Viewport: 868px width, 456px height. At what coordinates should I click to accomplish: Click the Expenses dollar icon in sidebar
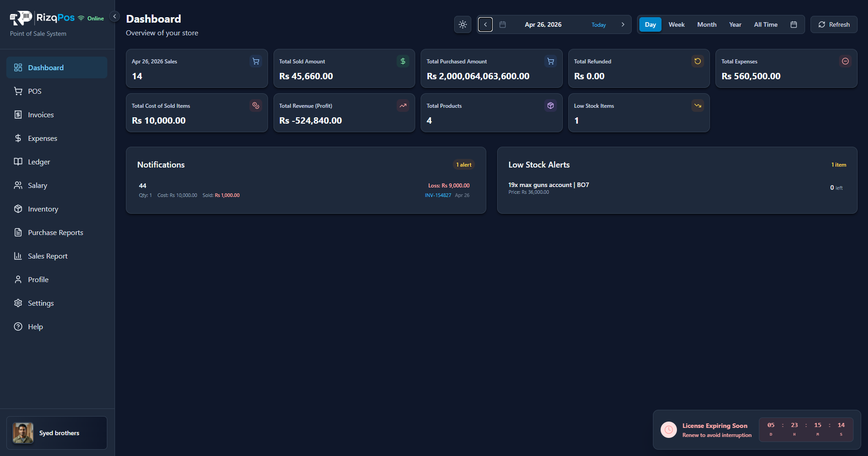point(18,138)
